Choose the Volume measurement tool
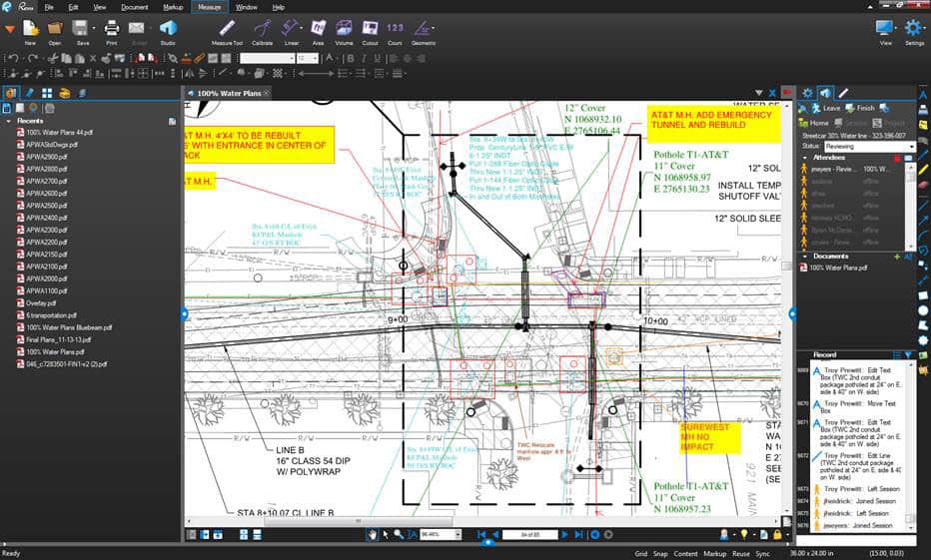The width and height of the screenshot is (931, 560). (344, 29)
